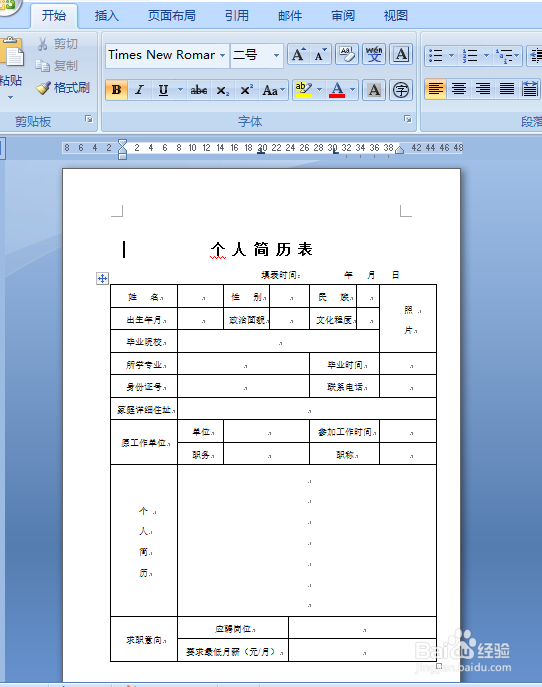This screenshot has width=542, height=687.
Task: Expand the font color dropdown arrow
Action: click(x=353, y=90)
